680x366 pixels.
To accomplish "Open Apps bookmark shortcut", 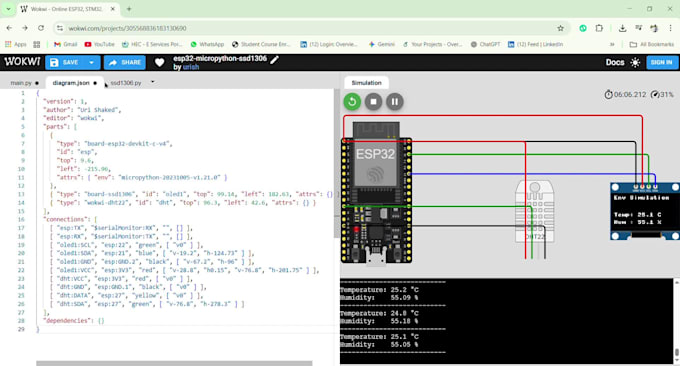I will 16,44.
